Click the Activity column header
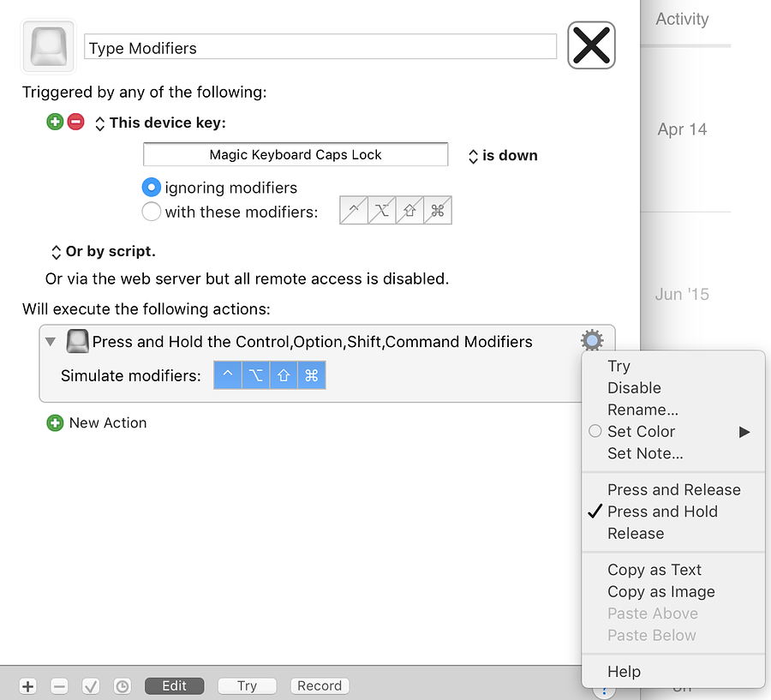Viewport: 771px width, 700px height. pos(682,19)
